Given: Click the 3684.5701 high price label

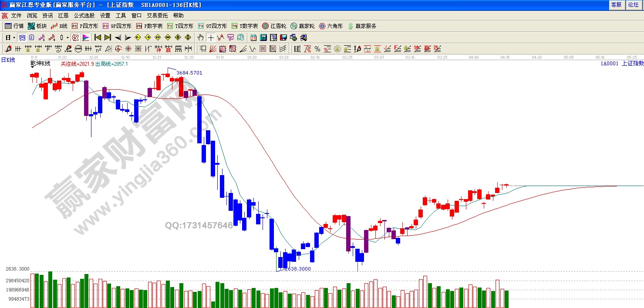Looking at the screenshot, I should pyautogui.click(x=189, y=73).
